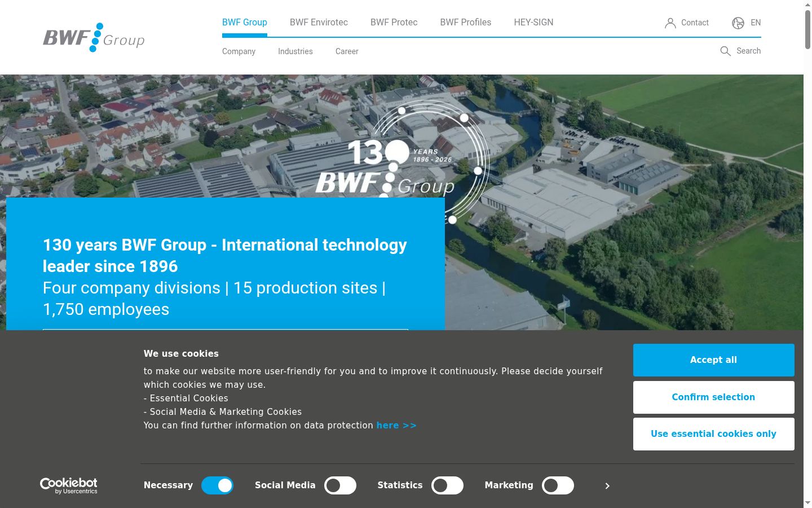
Task: Click the page vertical scrollbar thumb
Action: [x=807, y=29]
